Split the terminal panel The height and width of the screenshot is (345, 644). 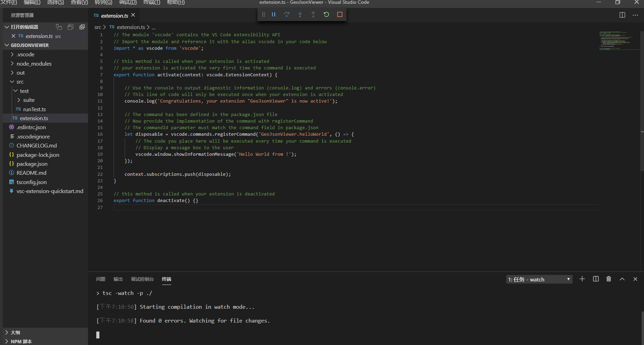(595, 279)
